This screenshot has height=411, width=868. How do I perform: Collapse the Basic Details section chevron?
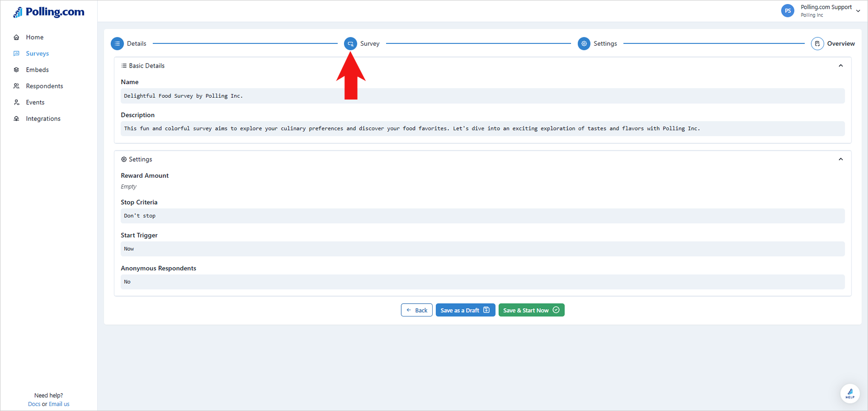coord(841,66)
